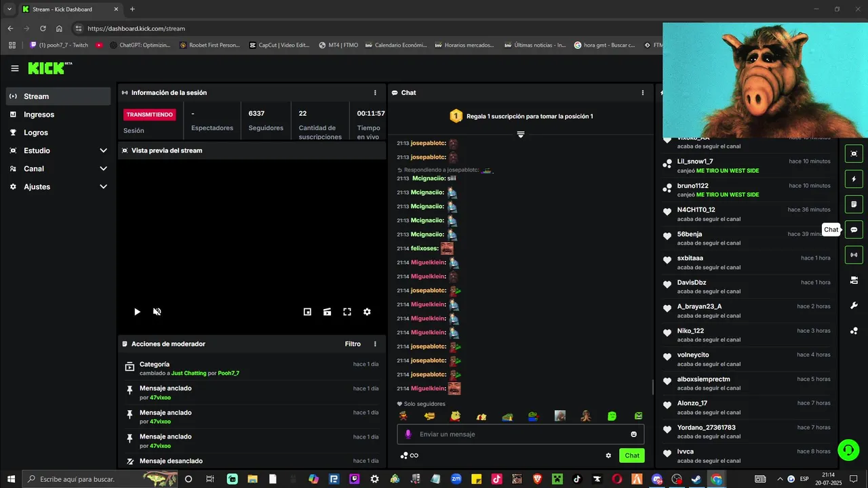This screenshot has height=488, width=868.
Task: Toggle the Chat widget in right sidebar
Action: (x=854, y=230)
